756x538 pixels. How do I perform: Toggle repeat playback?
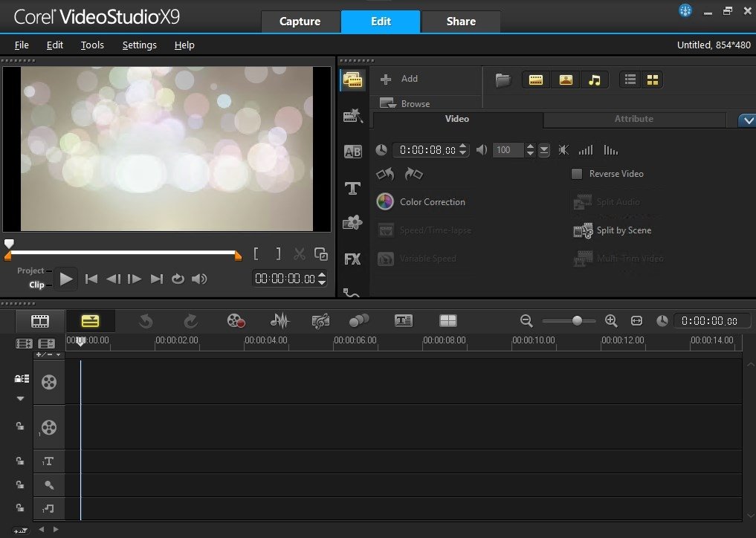click(178, 279)
